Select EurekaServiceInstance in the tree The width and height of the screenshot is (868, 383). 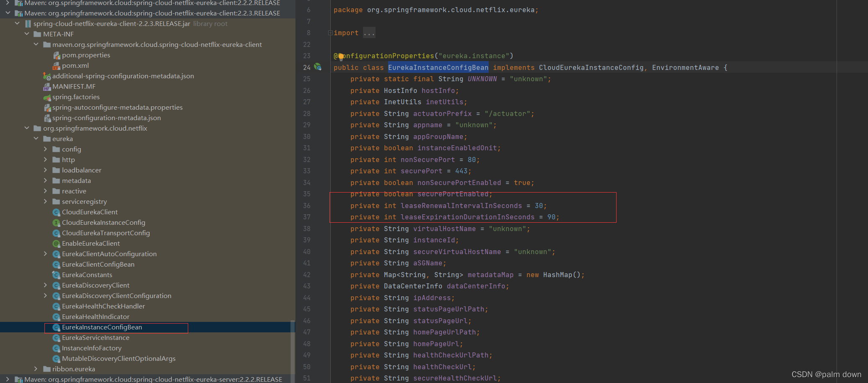coord(96,338)
